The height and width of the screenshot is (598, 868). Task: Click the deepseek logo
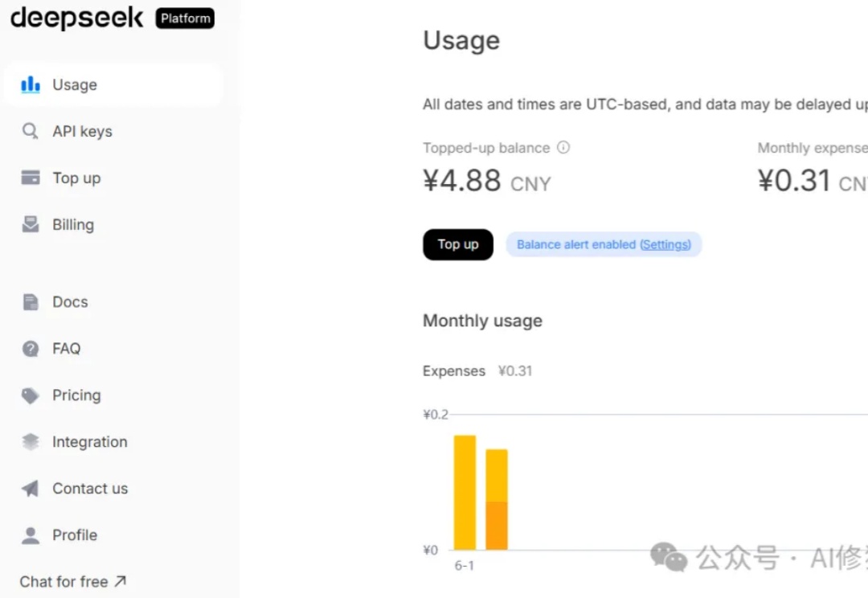pyautogui.click(x=77, y=18)
